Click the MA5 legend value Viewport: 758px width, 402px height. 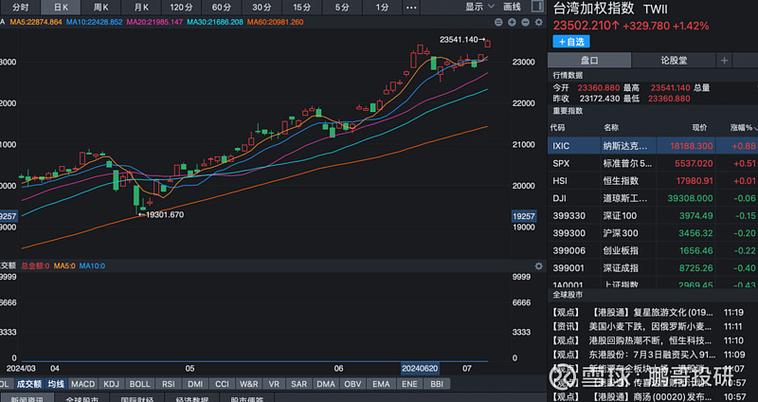[x=36, y=22]
